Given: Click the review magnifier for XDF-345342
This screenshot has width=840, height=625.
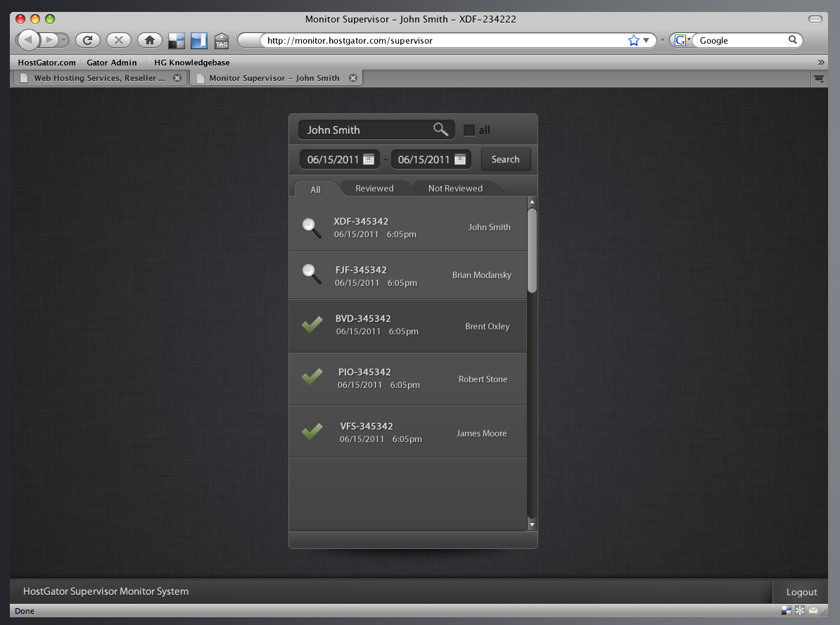Looking at the screenshot, I should pyautogui.click(x=312, y=228).
